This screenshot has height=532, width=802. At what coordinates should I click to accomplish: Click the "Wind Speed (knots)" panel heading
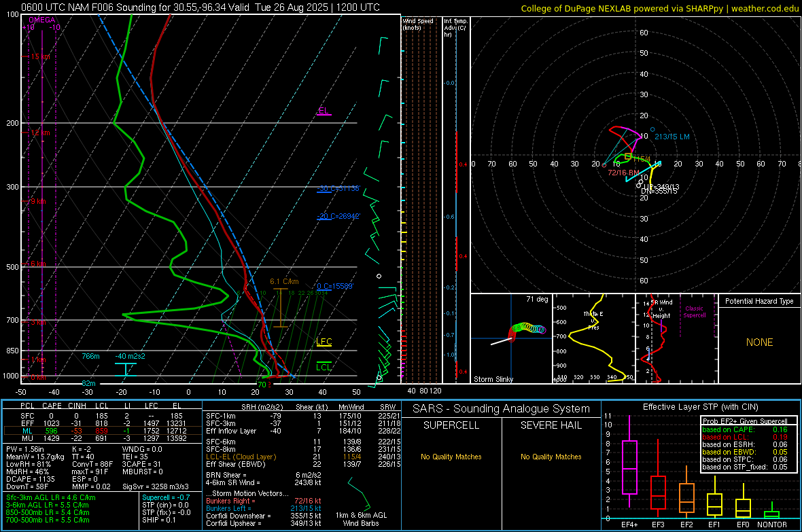pos(417,24)
